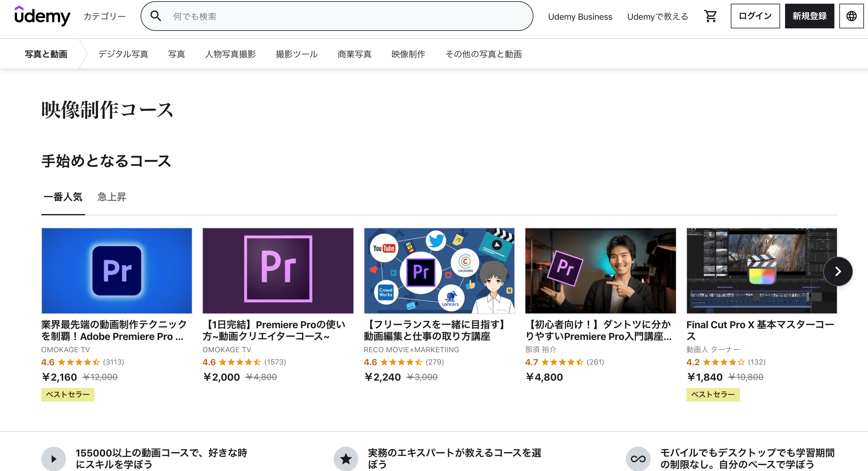Click the ¥4,800 price of 那須 裕介 course

tap(544, 377)
